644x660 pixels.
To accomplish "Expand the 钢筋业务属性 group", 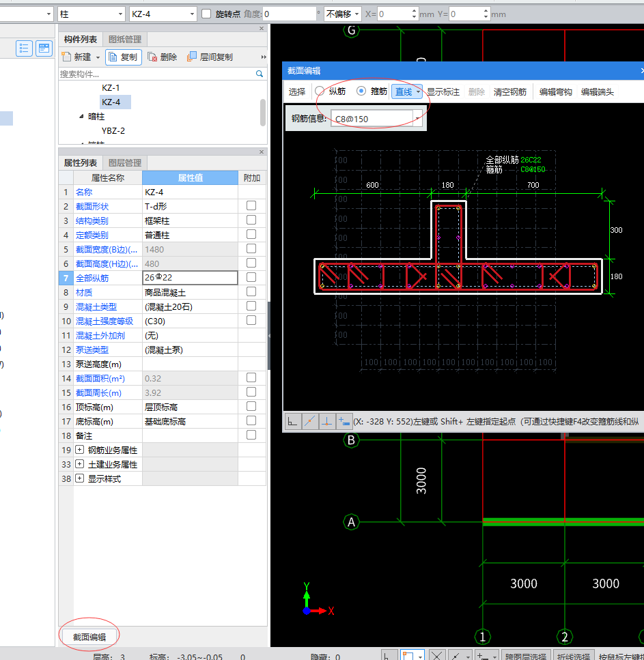I will 79,450.
